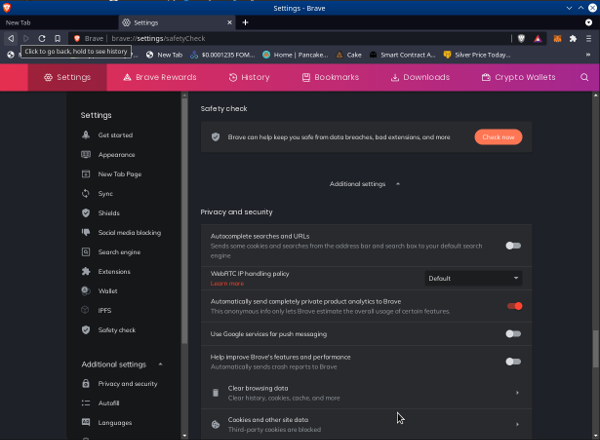
Task: Open Home | Pancake bookmark
Action: point(295,55)
